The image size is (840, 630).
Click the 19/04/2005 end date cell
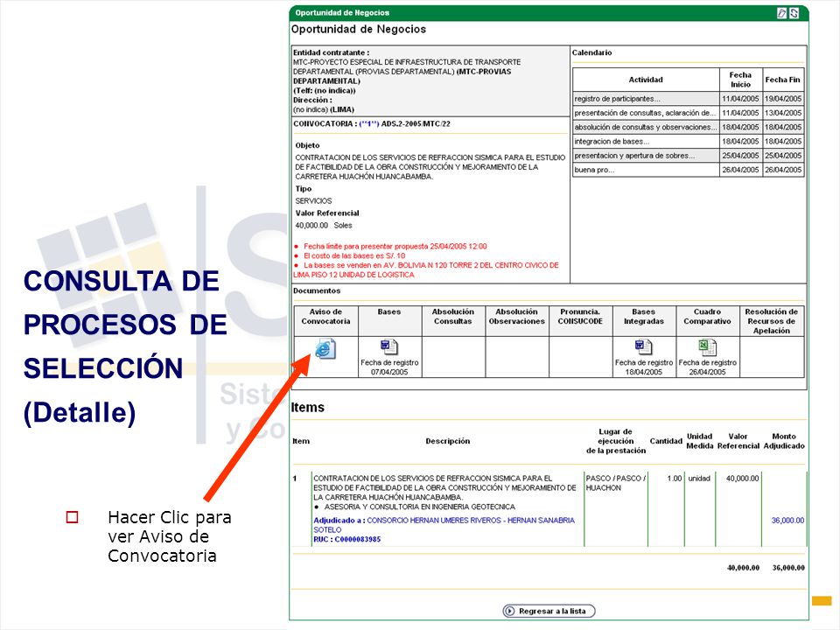click(783, 99)
